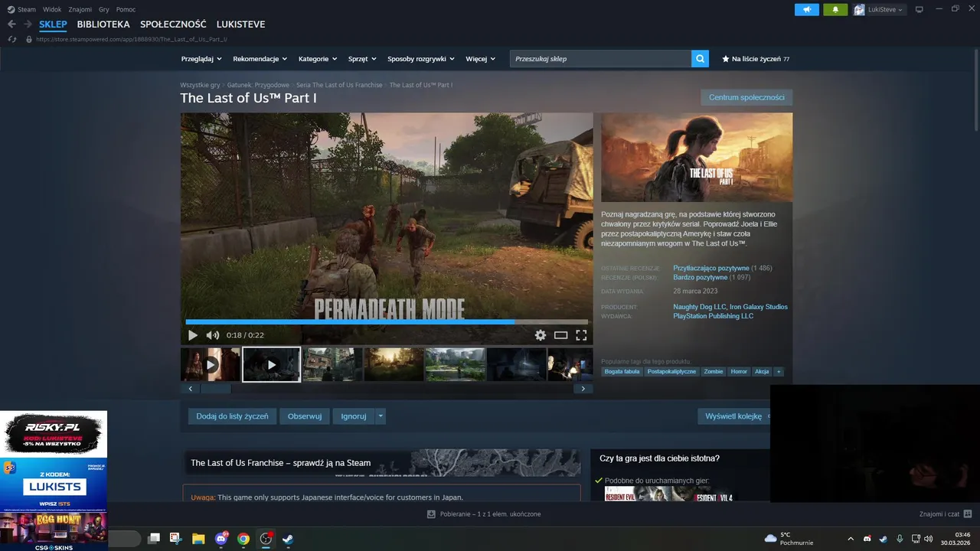The image size is (980, 551).
Task: Click the Obserwuj button
Action: [x=305, y=416]
